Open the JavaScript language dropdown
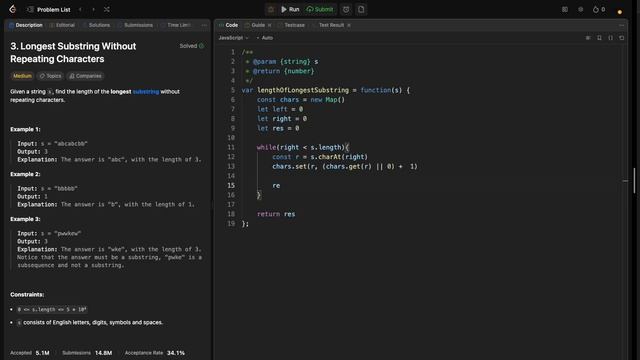 click(x=233, y=38)
